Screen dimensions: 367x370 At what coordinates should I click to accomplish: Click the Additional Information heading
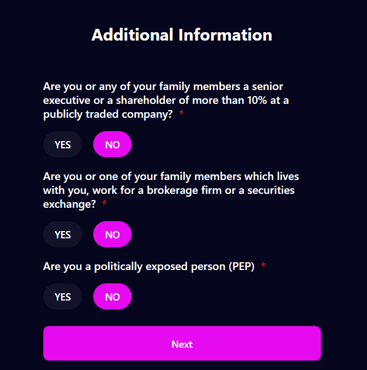pyautogui.click(x=182, y=35)
